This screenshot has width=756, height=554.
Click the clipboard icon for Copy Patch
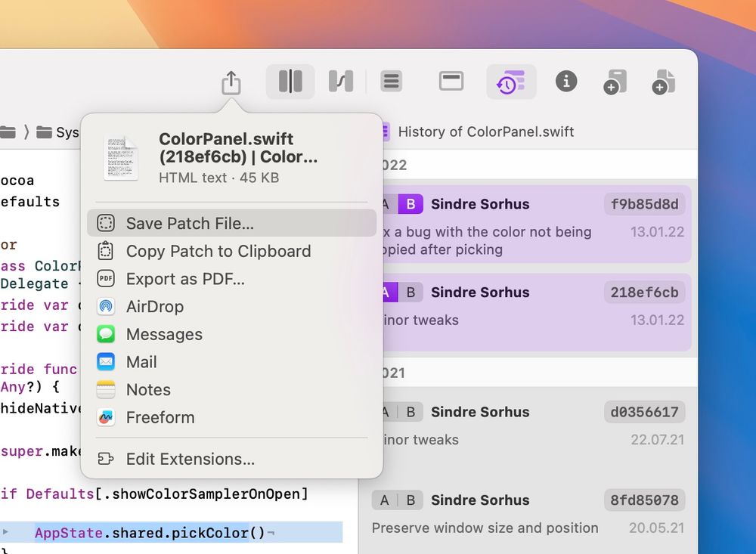click(106, 251)
